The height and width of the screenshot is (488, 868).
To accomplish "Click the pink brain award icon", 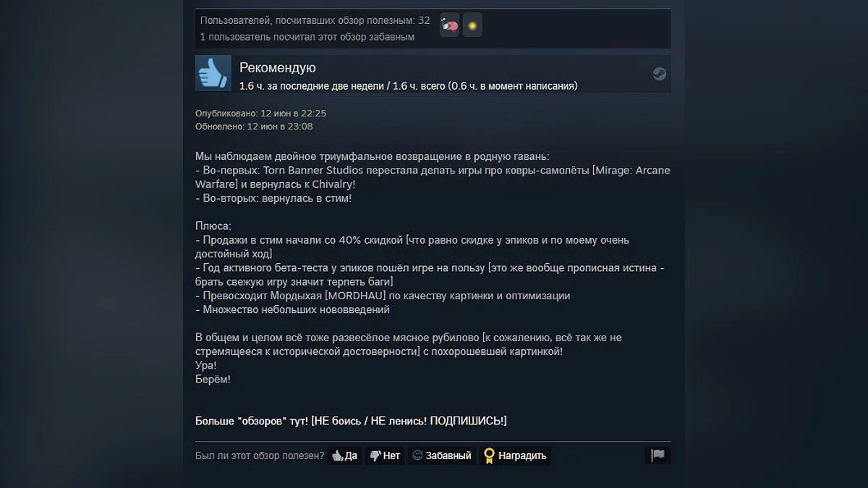I will point(449,25).
